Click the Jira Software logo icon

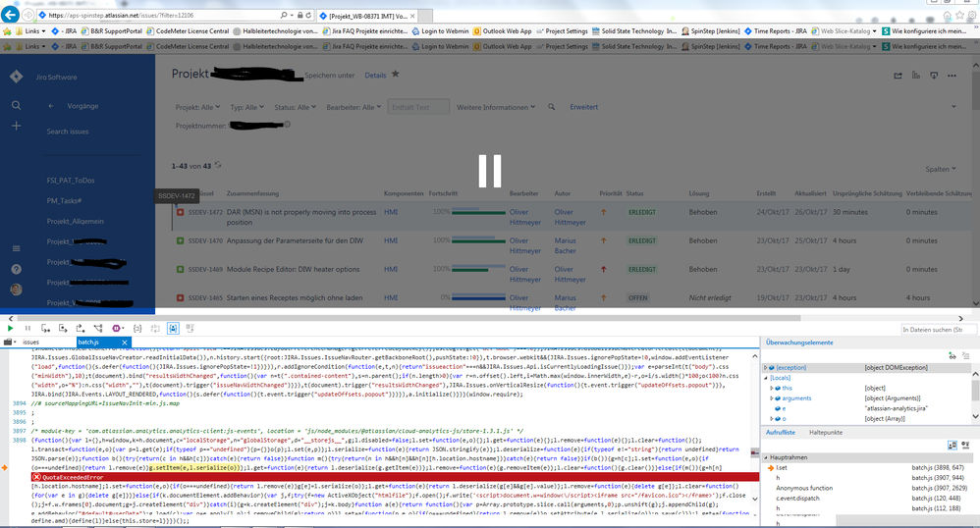tap(17, 77)
